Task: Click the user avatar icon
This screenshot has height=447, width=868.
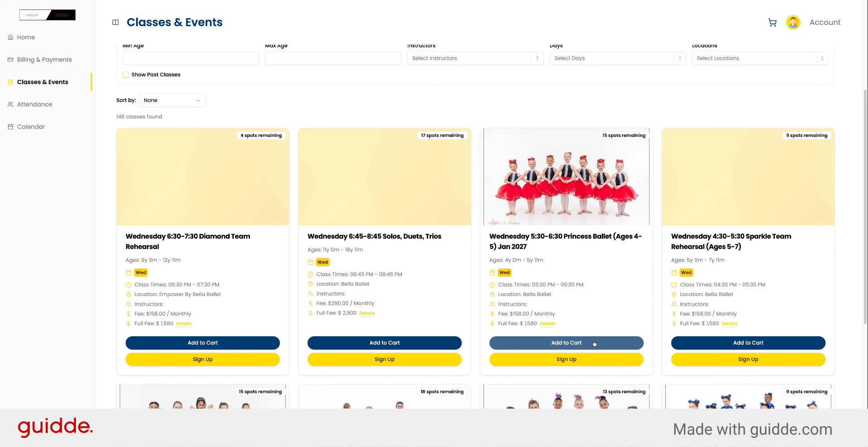Action: pos(793,22)
